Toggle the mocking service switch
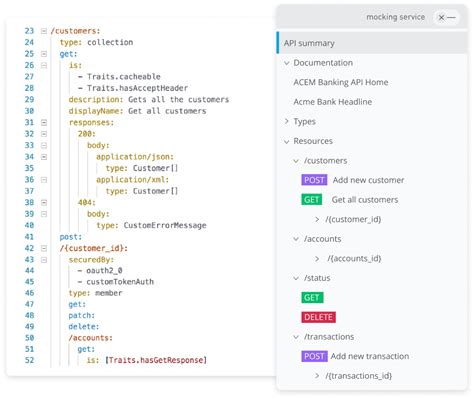This screenshot has width=474, height=399. (446, 17)
